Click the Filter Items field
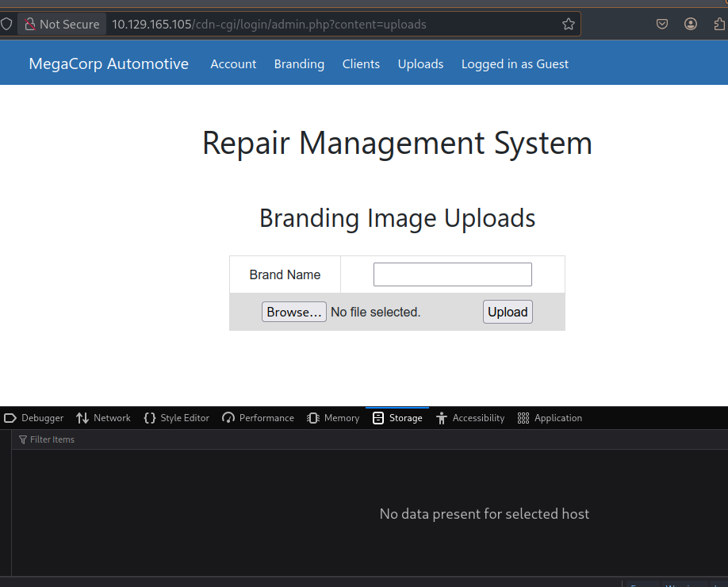Image resolution: width=728 pixels, height=587 pixels. click(x=370, y=439)
